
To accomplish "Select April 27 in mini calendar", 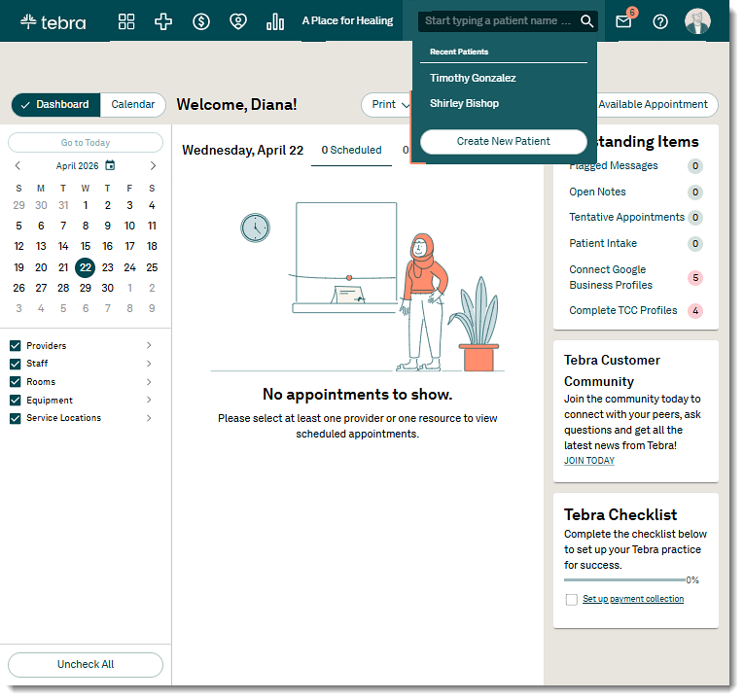I will tap(41, 288).
